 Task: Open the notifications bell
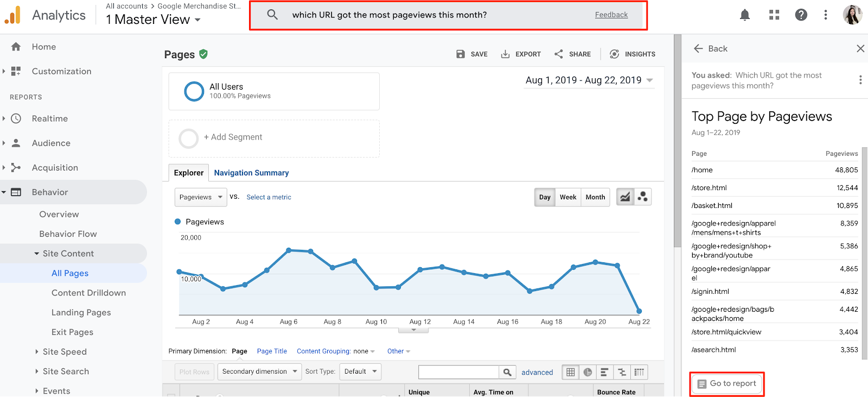[745, 15]
